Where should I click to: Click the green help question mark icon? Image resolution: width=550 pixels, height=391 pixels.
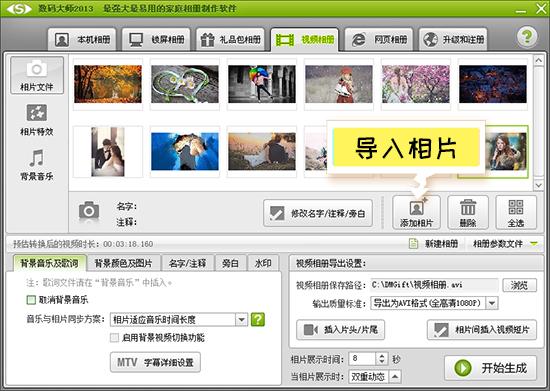527,36
